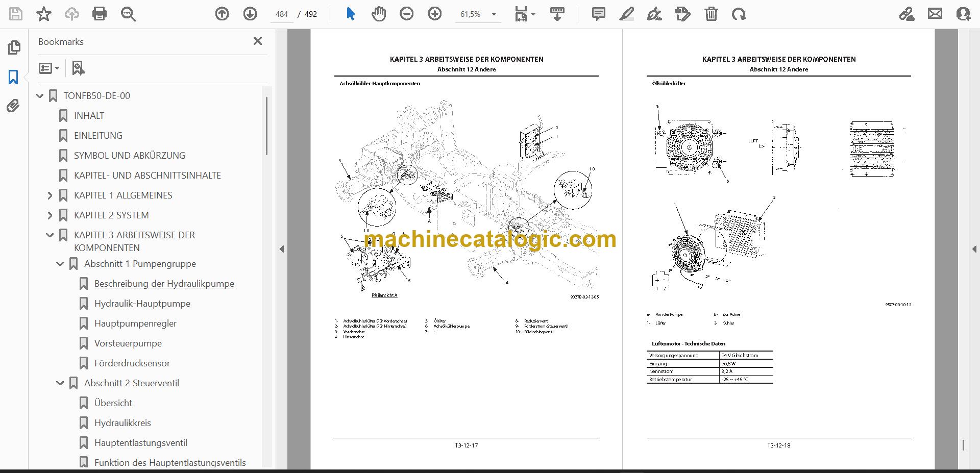980x473 pixels.
Task: Toggle the bookmarks panel sidebar icon
Action: (14, 77)
